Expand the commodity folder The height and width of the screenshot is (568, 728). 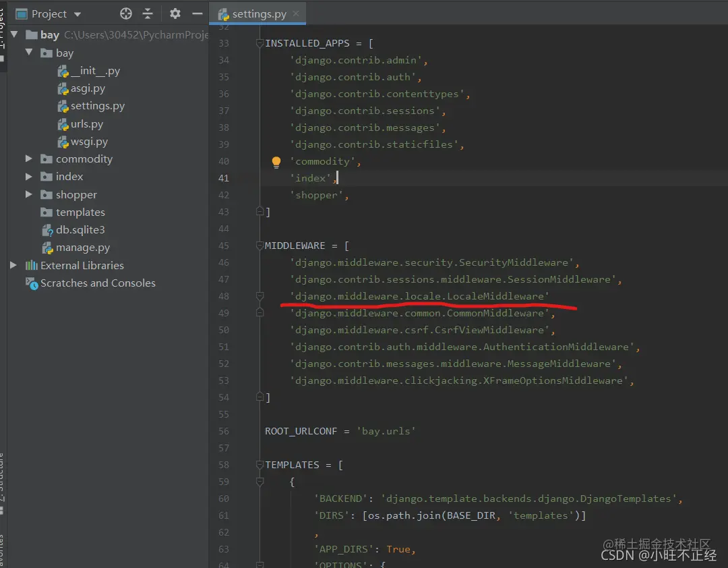[29, 159]
